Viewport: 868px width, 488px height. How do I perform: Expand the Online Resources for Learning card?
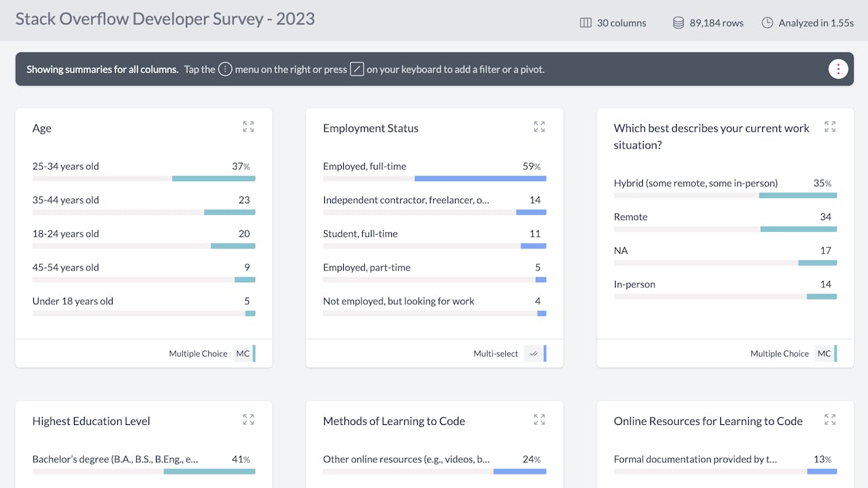(829, 420)
